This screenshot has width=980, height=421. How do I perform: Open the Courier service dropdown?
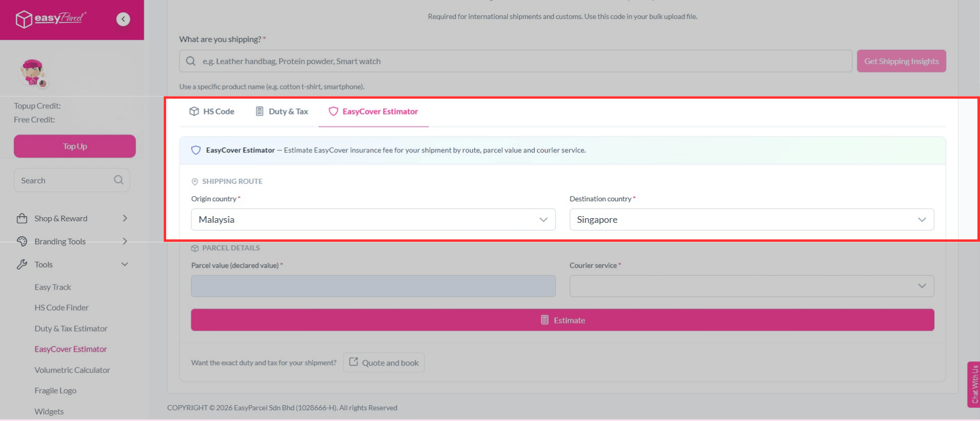(752, 286)
